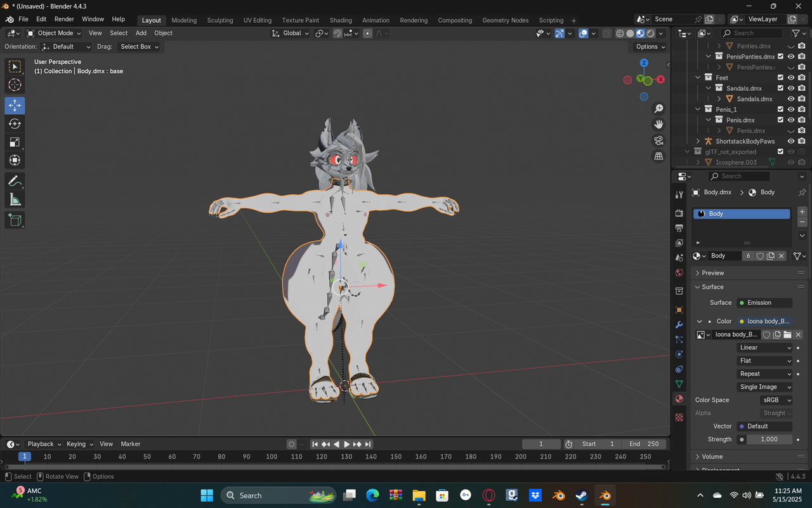Screen dimensions: 812x508
Task: Add a material slot with plus button
Action: point(802,212)
